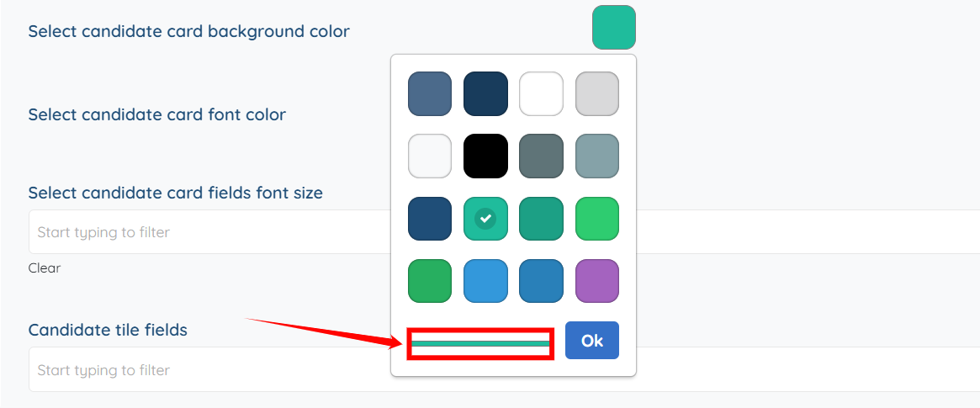Click the custom color preview bar

tap(479, 343)
